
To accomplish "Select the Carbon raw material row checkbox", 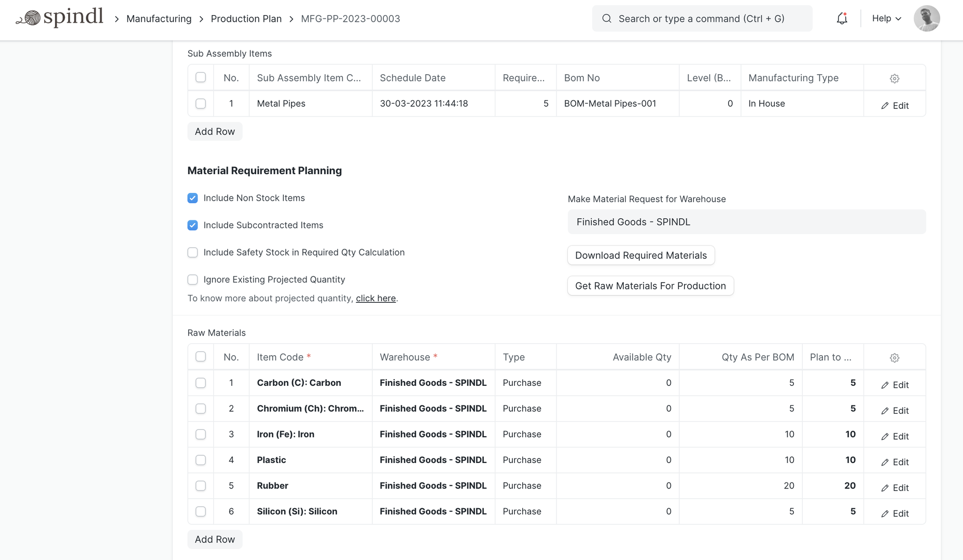I will tap(201, 383).
